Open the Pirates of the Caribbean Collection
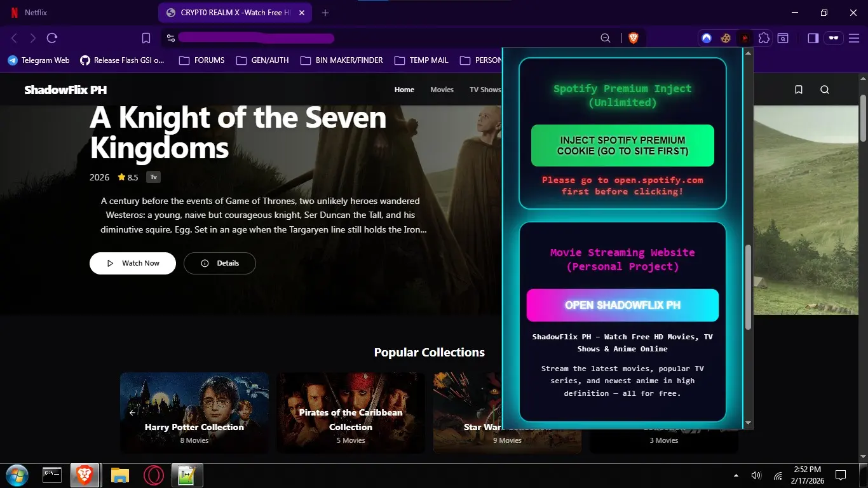This screenshot has width=868, height=488. 351,412
